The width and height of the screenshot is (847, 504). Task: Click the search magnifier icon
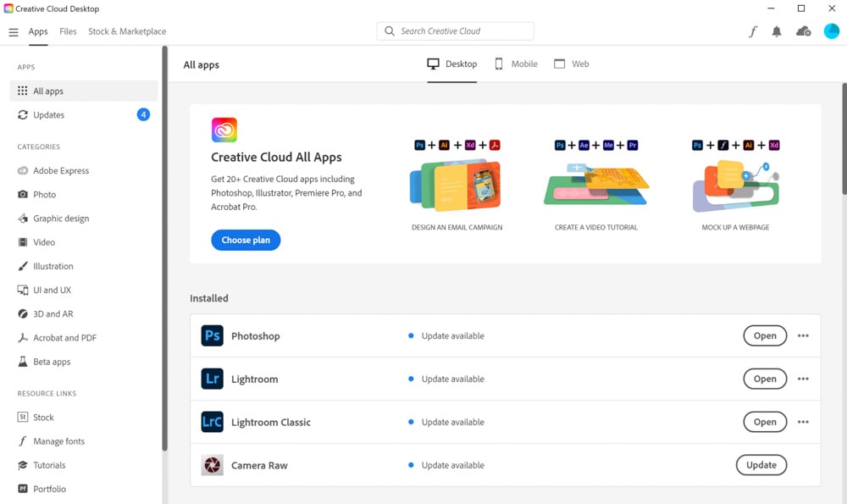[x=390, y=31]
